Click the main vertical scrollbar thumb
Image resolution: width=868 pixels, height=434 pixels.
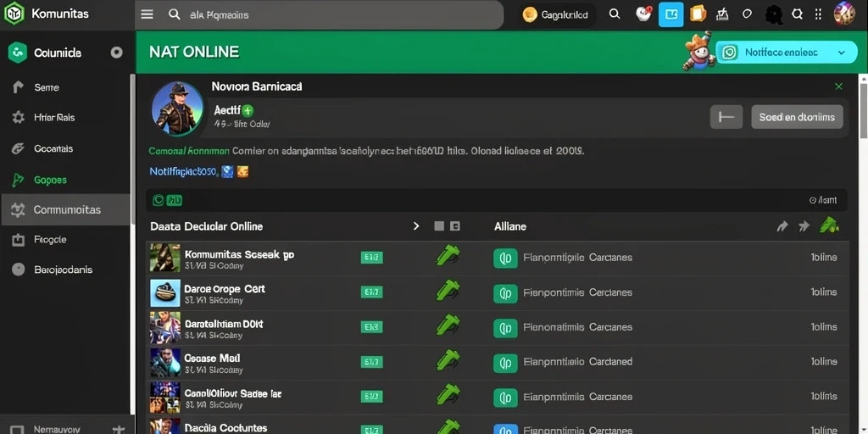click(x=863, y=111)
